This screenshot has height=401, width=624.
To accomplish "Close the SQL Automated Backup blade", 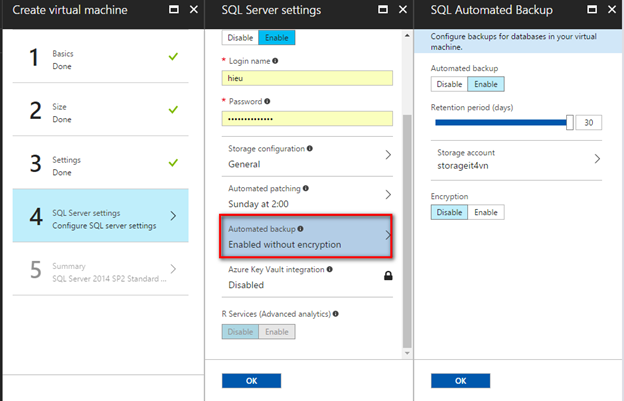I will coord(610,10).
